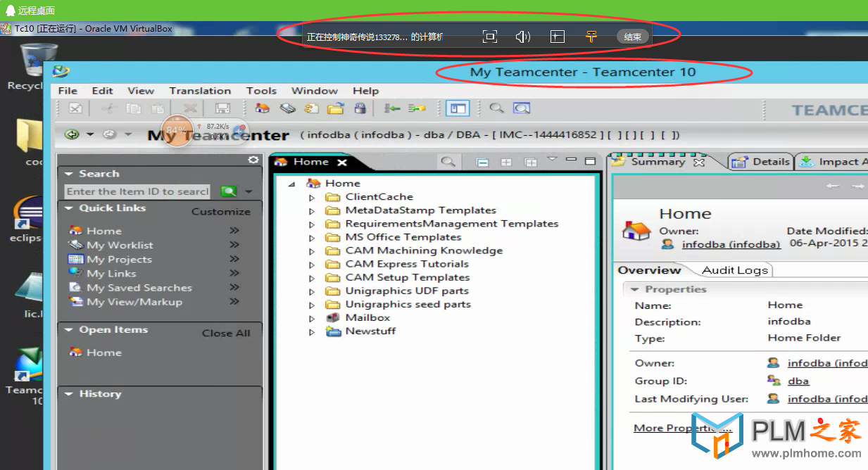Collapse the Quick Links section

pyautogui.click(x=69, y=208)
